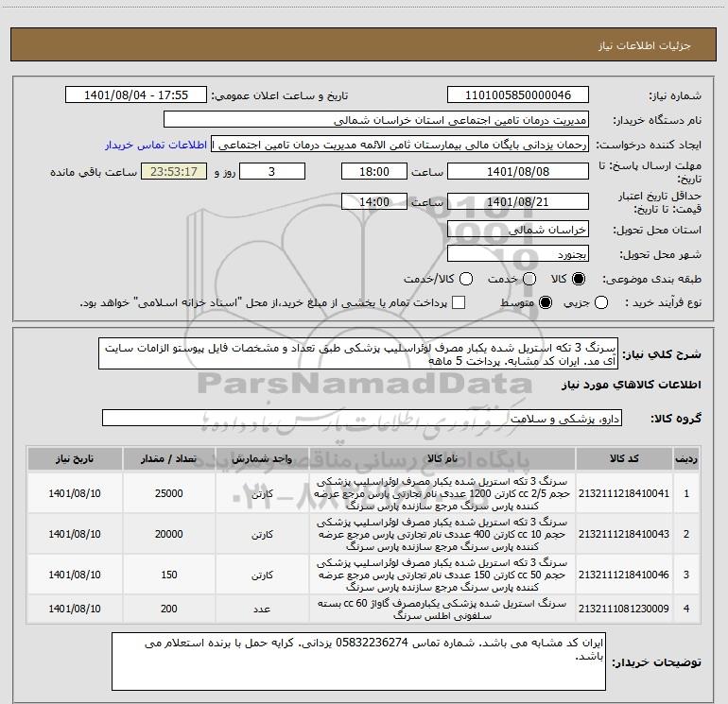Viewport: 728px width, 704px height.
Task: Click the request creator field رحمان یزدانی
Action: (x=400, y=144)
